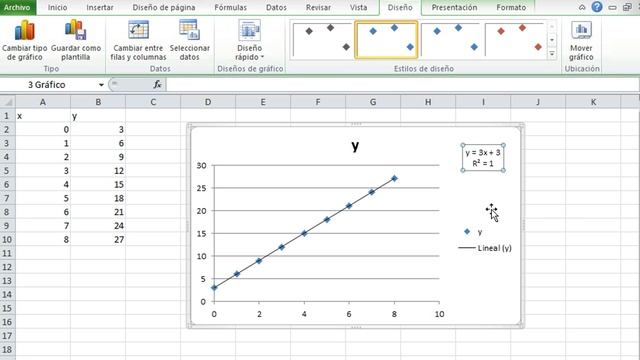Click cell A6 with value 4
Viewport: 640px width, 360px height.
pyautogui.click(x=43, y=184)
